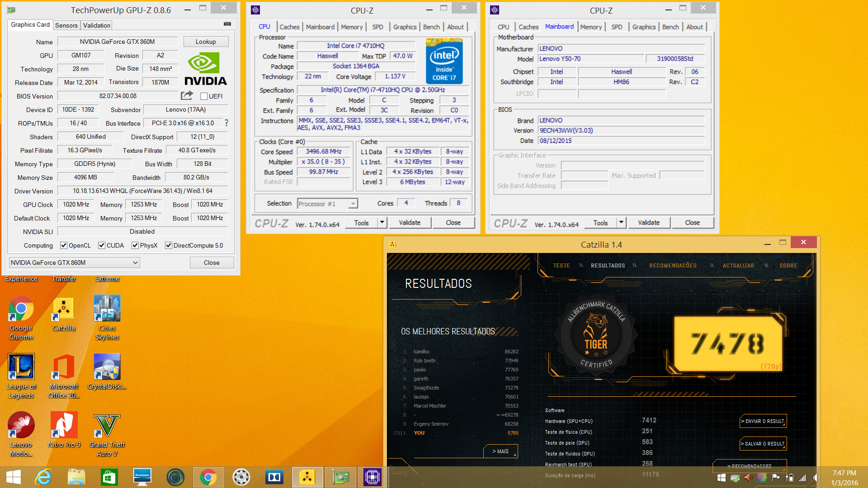Open Nitro Pro 9 desktop shortcut
The image size is (868, 488).
pos(64,430)
